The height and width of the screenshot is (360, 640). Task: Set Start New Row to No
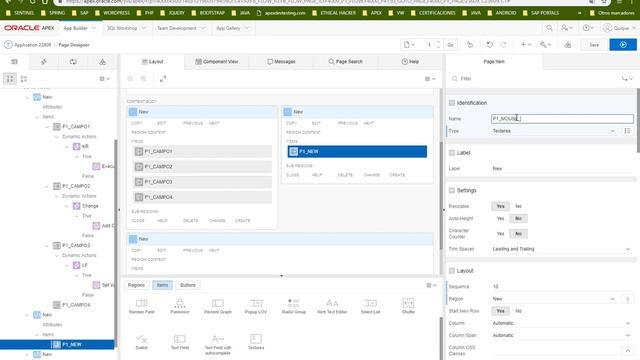pos(518,311)
